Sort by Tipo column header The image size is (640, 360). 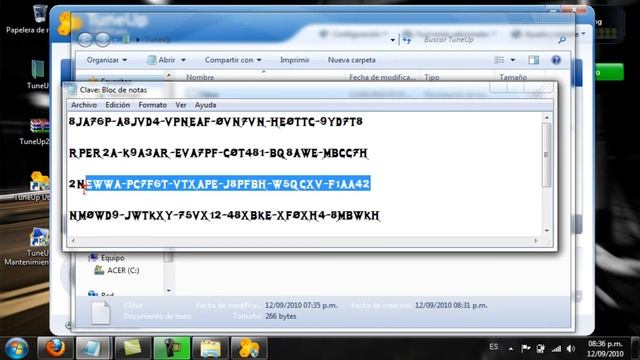[431, 77]
